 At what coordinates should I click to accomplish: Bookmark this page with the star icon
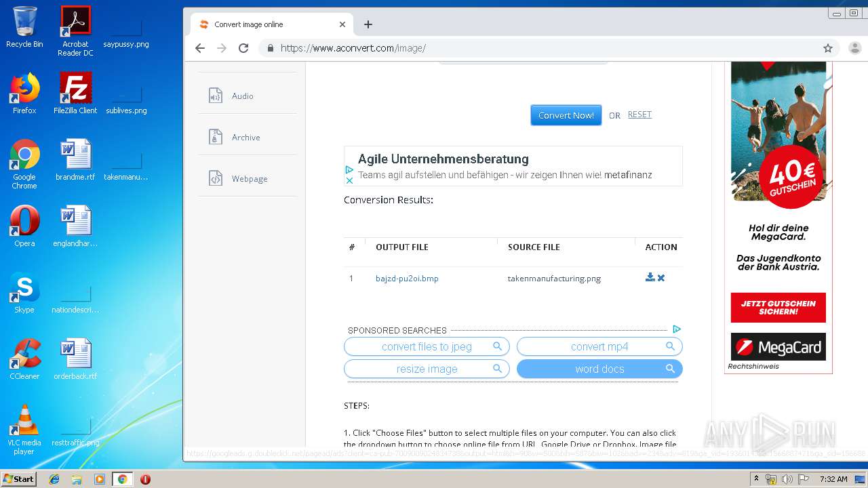point(828,48)
